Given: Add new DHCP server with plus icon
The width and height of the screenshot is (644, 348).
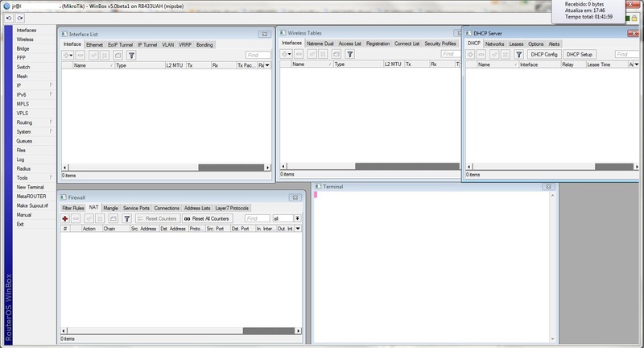Looking at the screenshot, I should point(470,54).
